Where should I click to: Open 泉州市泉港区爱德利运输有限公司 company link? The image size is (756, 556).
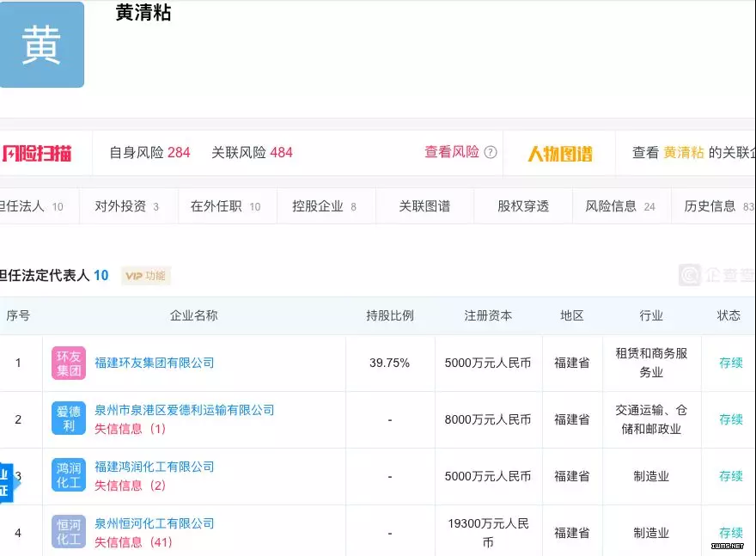coord(184,410)
